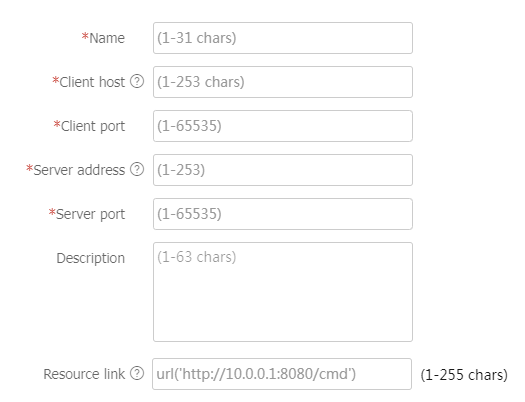The width and height of the screenshot is (525, 402).
Task: Select the Client host text box
Action: [283, 82]
